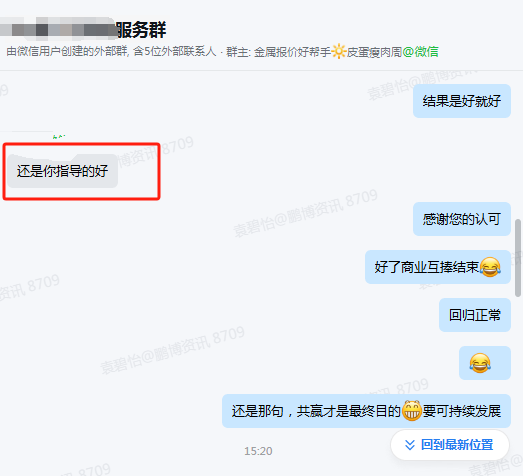Select the 回归正常 message bubble

pos(475,315)
